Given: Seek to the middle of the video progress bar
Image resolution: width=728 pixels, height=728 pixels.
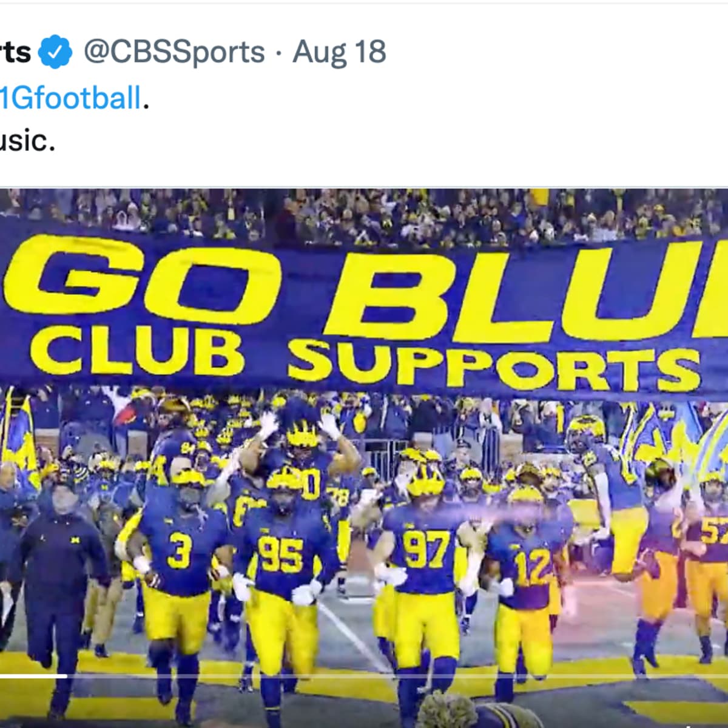Looking at the screenshot, I should [x=364, y=676].
